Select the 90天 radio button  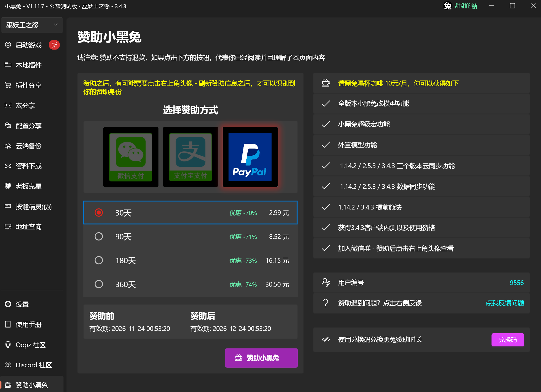(x=99, y=237)
